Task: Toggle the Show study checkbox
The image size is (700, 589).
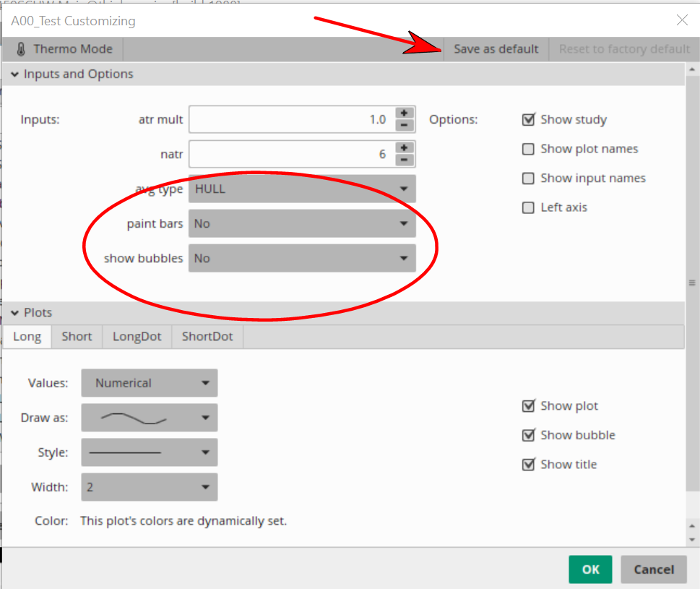Action: pyautogui.click(x=528, y=120)
